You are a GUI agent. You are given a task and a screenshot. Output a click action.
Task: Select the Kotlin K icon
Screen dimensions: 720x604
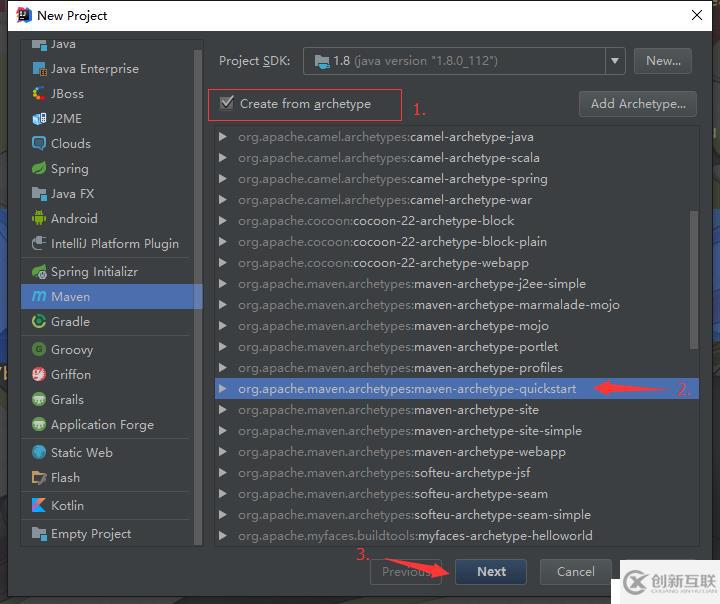(39, 505)
